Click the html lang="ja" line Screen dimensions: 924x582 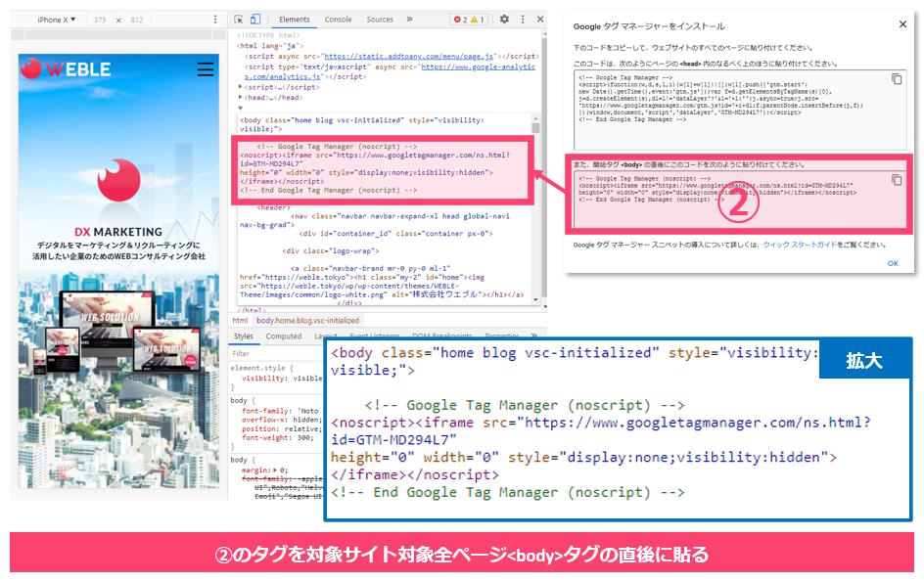click(x=270, y=45)
